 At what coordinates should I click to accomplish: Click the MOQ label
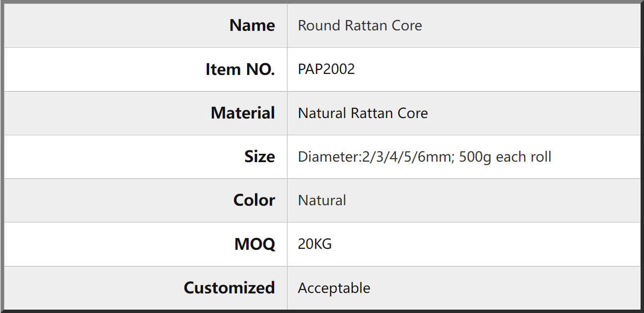pyautogui.click(x=255, y=244)
